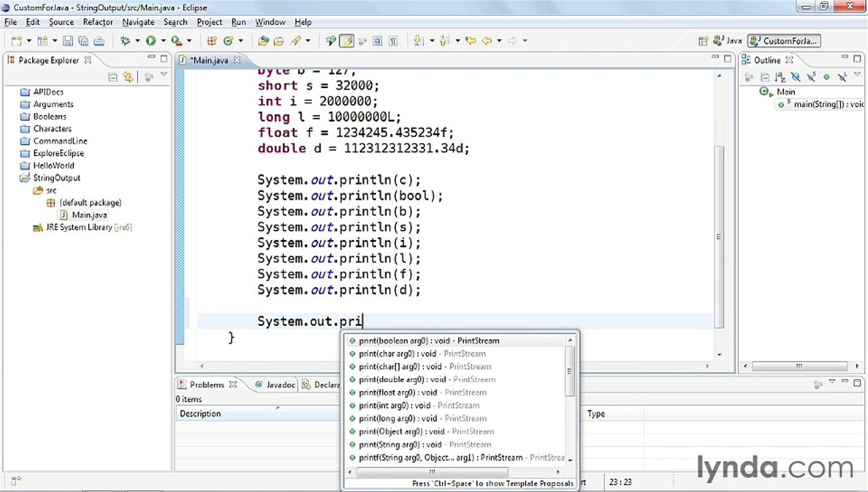Choose printf(String arg0, Object...) proposal
The width and height of the screenshot is (868, 492).
[458, 457]
